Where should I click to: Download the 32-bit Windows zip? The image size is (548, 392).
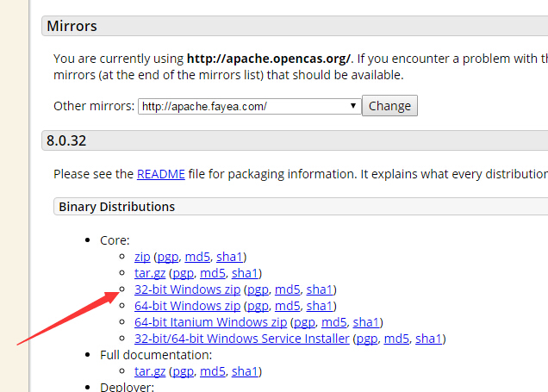187,289
